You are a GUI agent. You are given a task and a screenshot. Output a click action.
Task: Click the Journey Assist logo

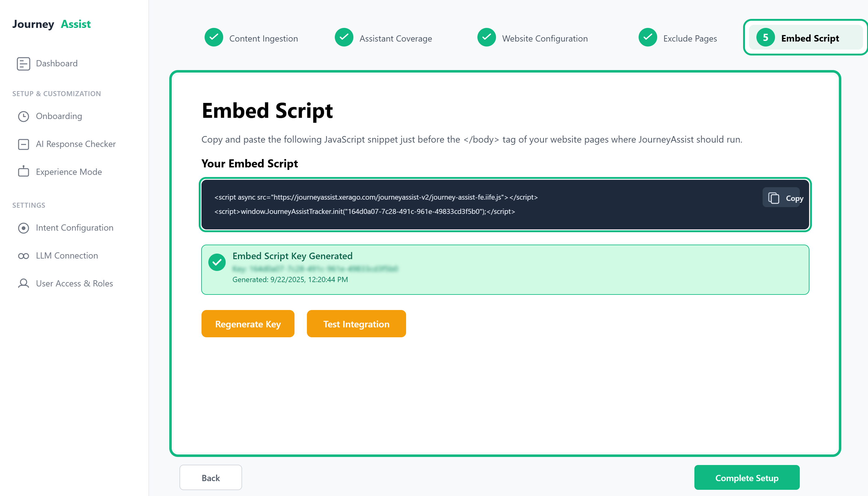(x=51, y=24)
